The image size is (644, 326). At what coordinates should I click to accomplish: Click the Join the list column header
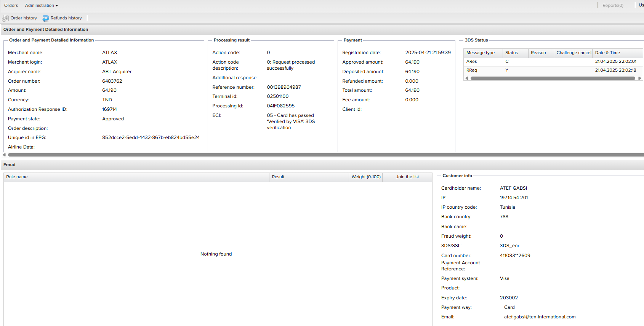point(407,177)
